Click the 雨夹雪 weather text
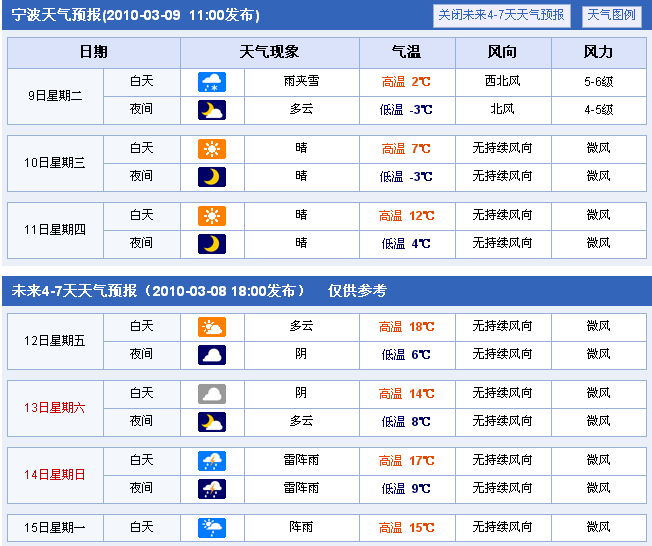This screenshot has width=652, height=546. 301,81
